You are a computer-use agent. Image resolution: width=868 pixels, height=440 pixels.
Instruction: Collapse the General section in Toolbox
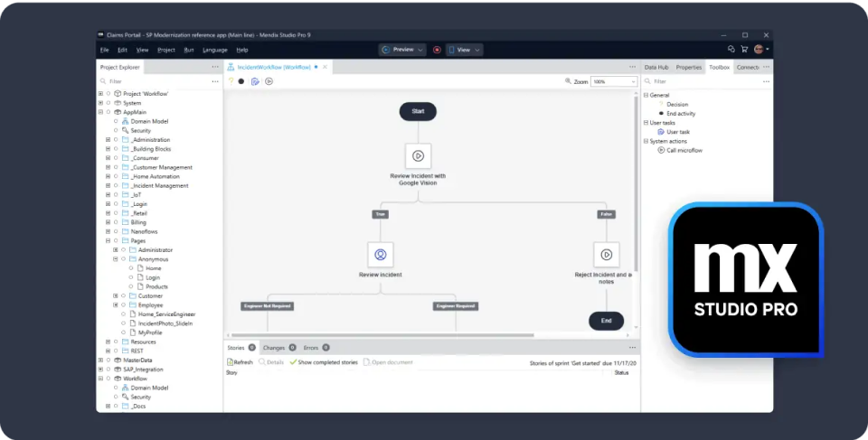646,95
